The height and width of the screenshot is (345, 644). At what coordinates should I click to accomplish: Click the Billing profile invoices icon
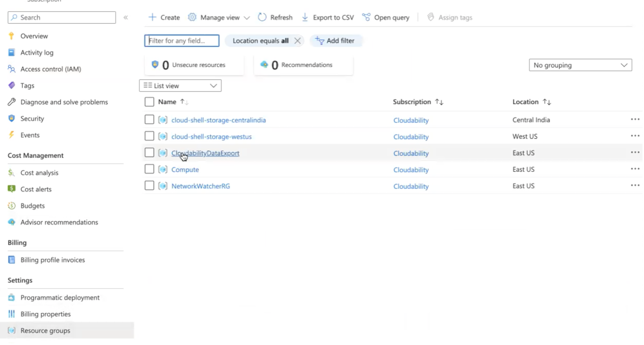click(12, 260)
